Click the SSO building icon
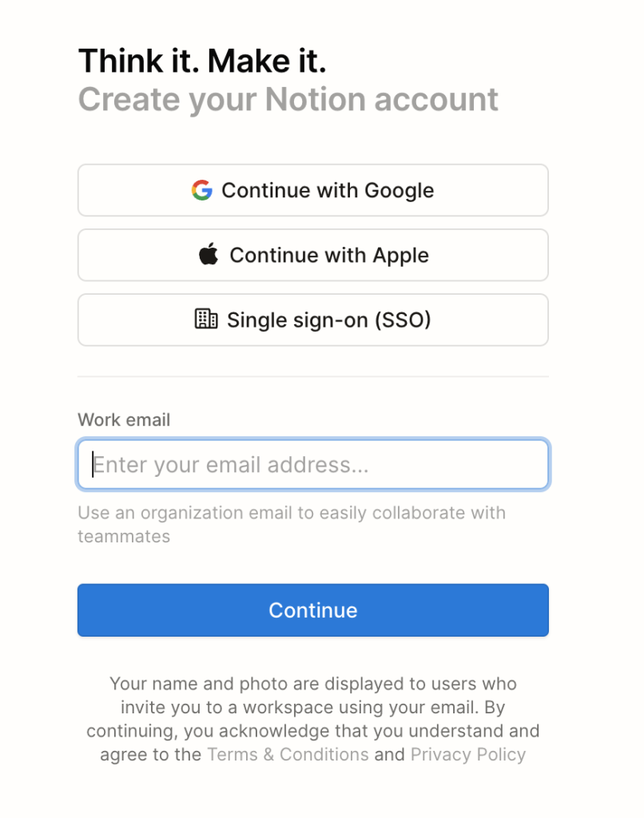The image size is (644, 818). point(206,320)
